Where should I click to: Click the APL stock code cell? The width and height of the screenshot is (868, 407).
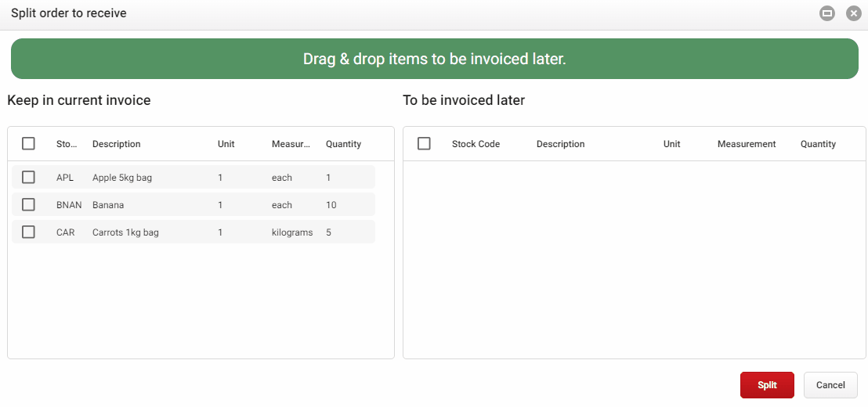click(65, 178)
